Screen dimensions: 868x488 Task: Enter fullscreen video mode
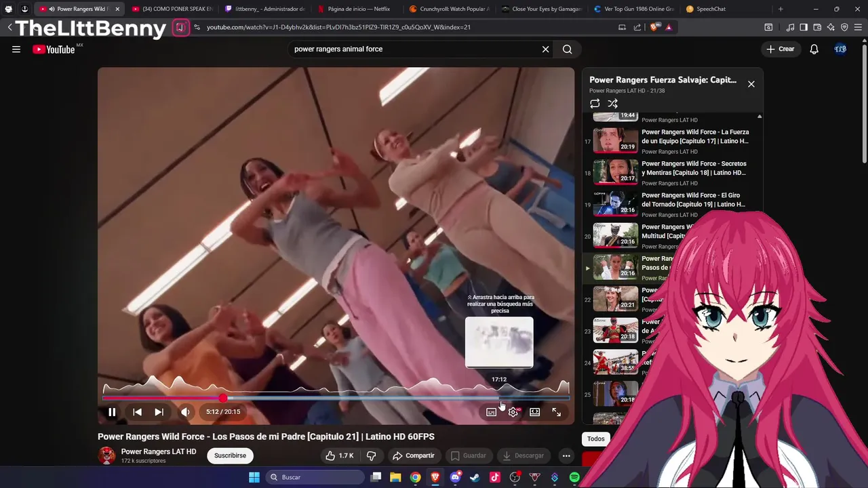[x=556, y=411]
